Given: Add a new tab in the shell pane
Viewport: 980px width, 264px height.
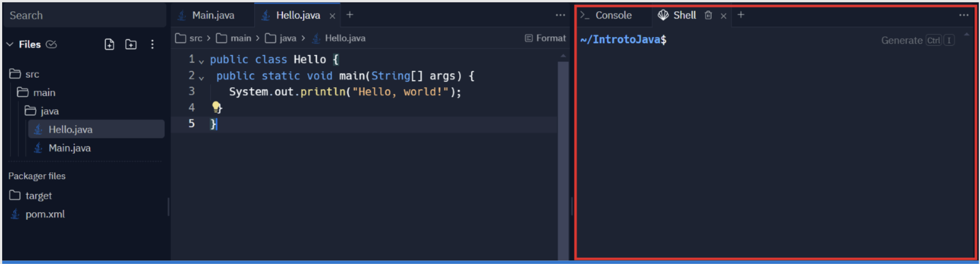Looking at the screenshot, I should point(741,15).
